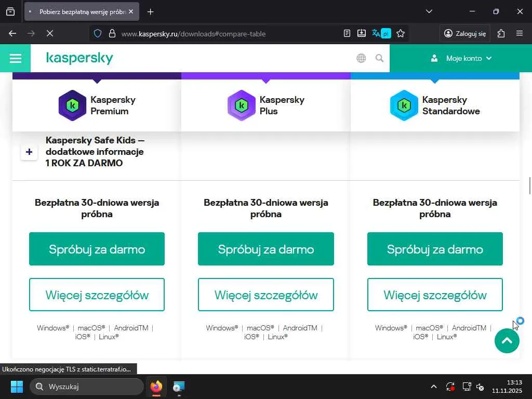Click Kaspersky Premium hexagon icon
Image resolution: width=532 pixels, height=399 pixels.
tap(72, 105)
